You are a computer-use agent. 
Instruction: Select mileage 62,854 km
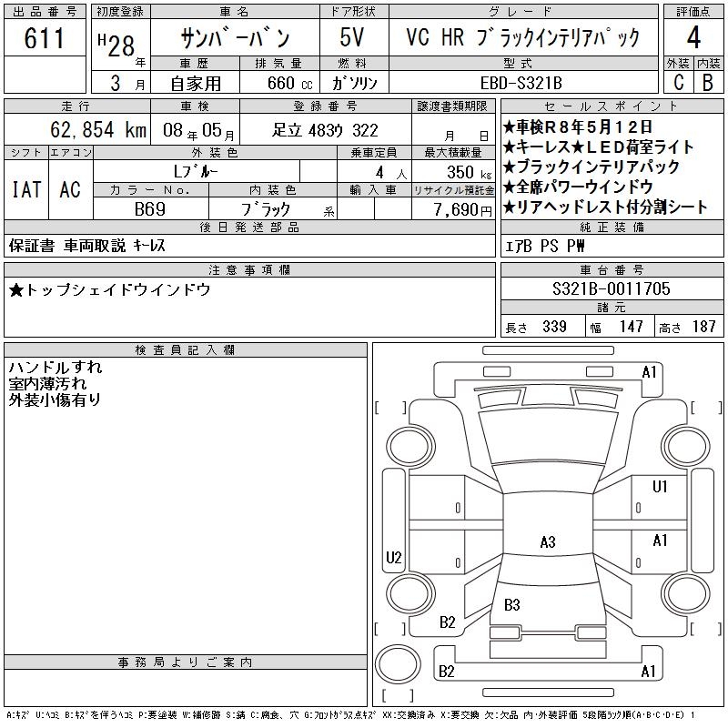(x=98, y=129)
